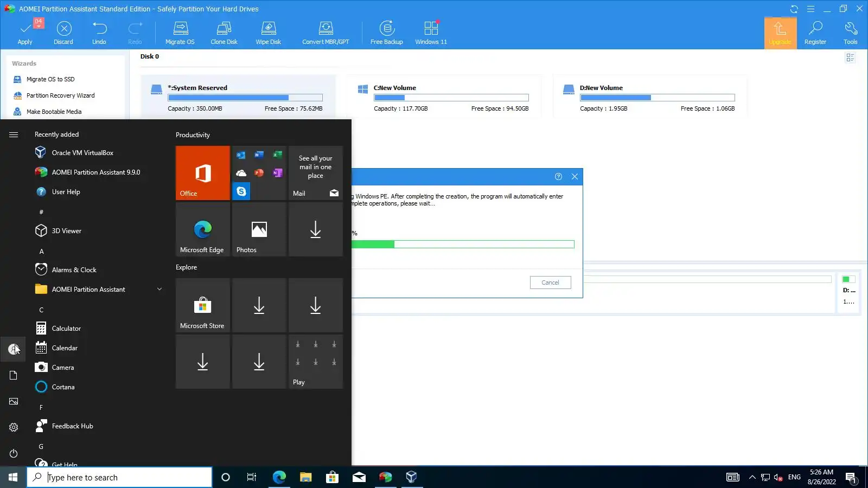Select the D: New Volume partition card
This screenshot has height=488, width=868.
650,97
